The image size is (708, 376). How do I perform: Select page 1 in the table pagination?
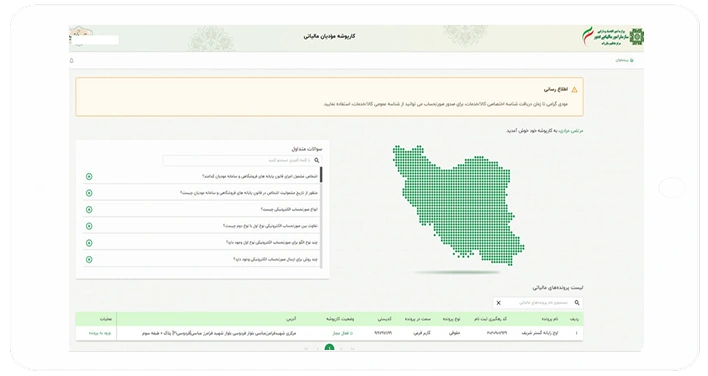(x=330, y=348)
